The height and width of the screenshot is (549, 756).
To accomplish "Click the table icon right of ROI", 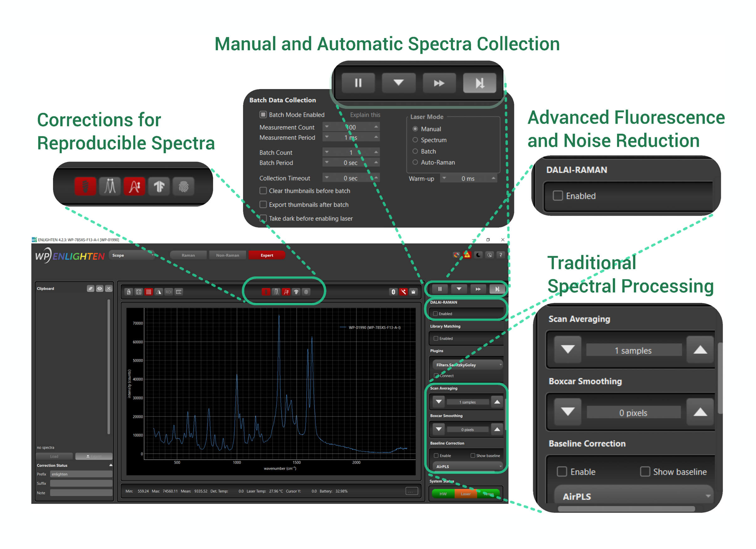I will click(x=179, y=293).
